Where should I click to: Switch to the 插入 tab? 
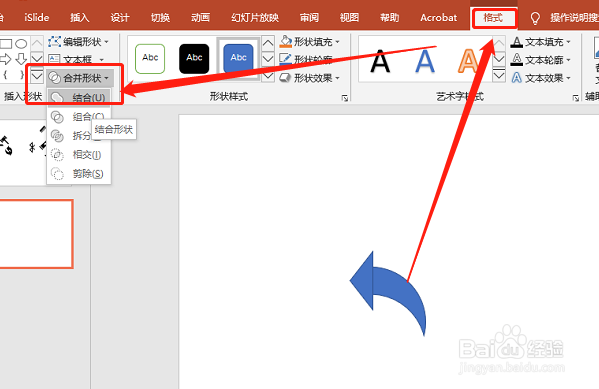coord(79,18)
